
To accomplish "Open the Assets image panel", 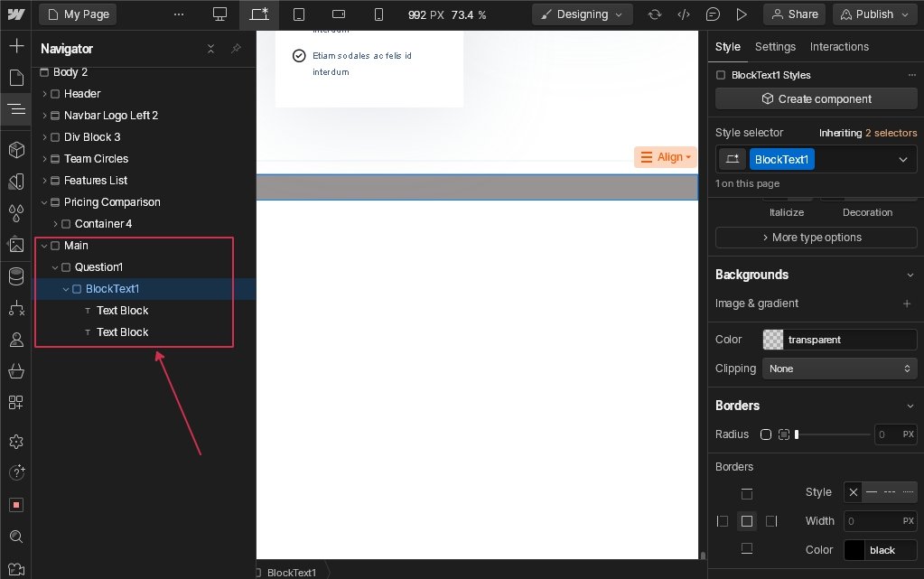I will pos(15,245).
